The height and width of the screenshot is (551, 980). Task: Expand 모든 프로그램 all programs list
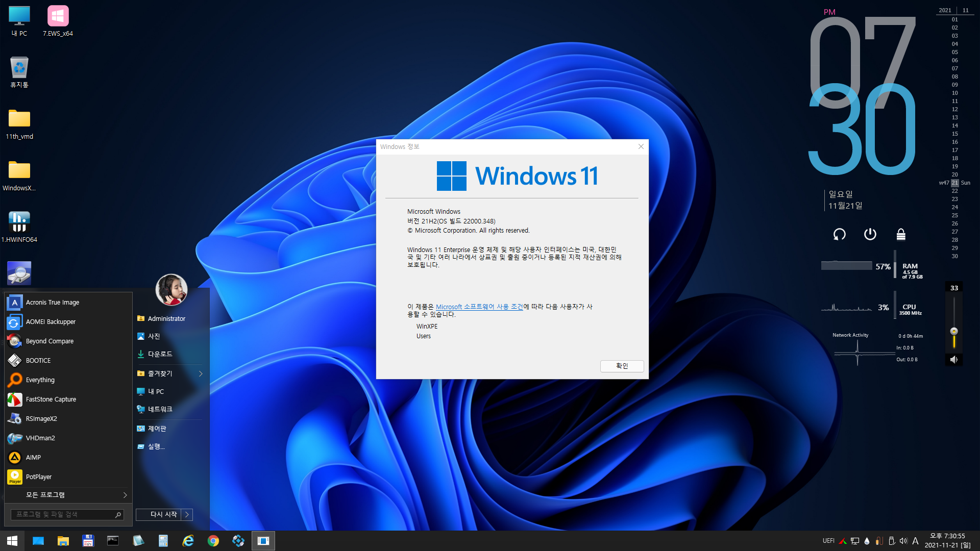(x=68, y=495)
